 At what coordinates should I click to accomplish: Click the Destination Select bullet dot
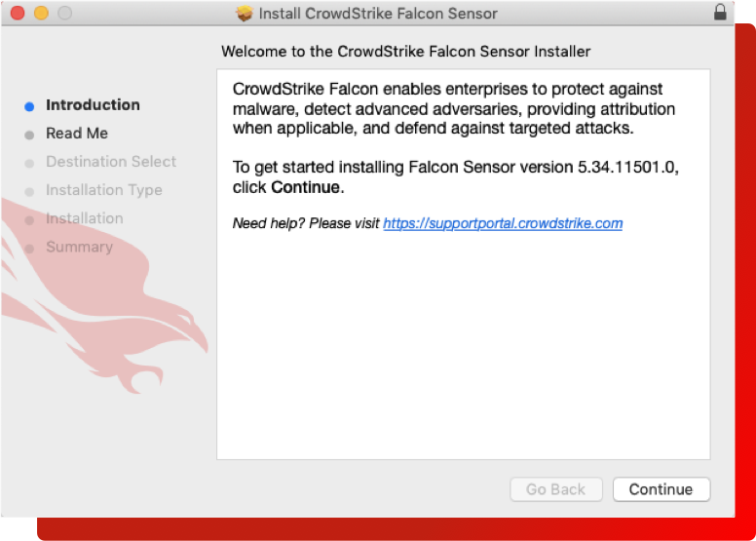pos(29,163)
